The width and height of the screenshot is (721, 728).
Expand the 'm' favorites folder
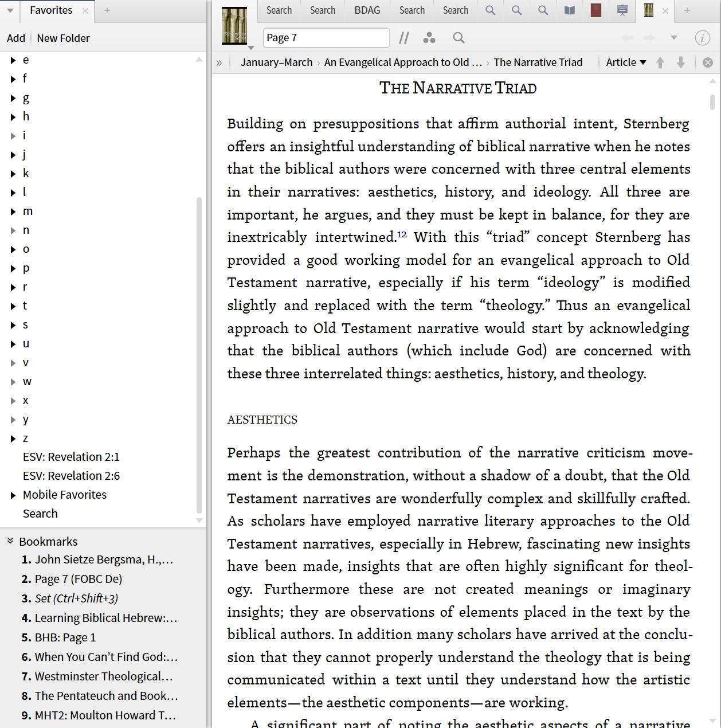click(x=13, y=212)
